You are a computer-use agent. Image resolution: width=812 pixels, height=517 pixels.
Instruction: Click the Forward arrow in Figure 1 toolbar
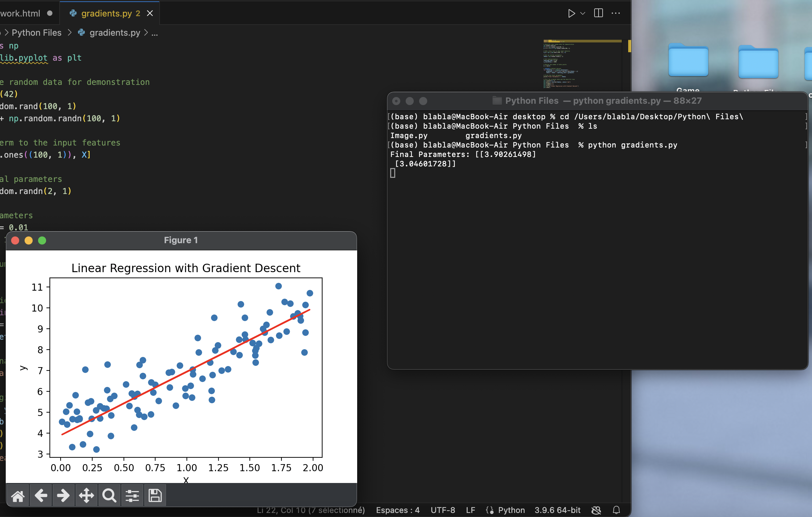pos(63,496)
